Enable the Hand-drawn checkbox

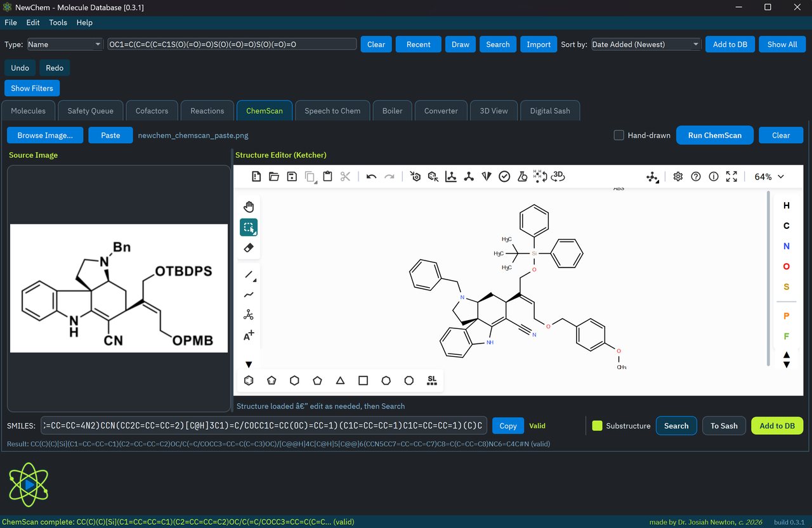[x=619, y=135]
